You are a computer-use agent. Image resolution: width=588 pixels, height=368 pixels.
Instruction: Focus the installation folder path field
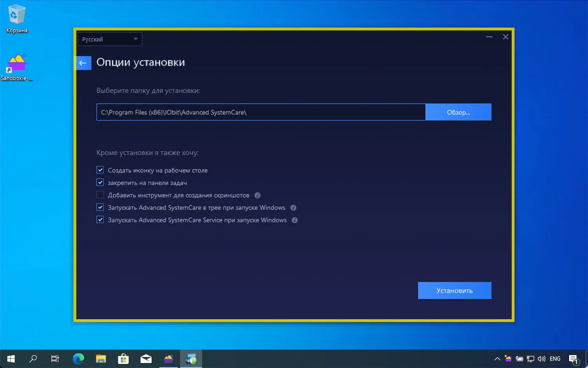click(261, 112)
